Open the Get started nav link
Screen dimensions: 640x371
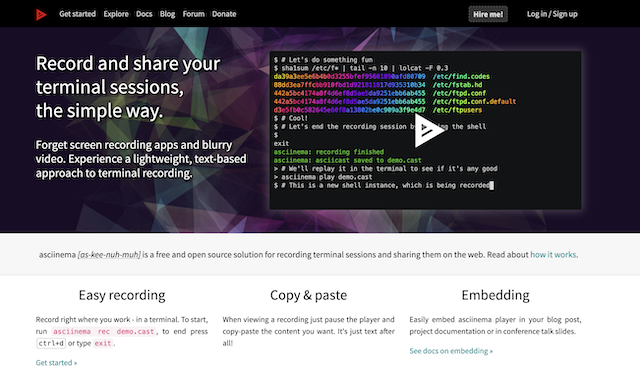click(x=77, y=14)
